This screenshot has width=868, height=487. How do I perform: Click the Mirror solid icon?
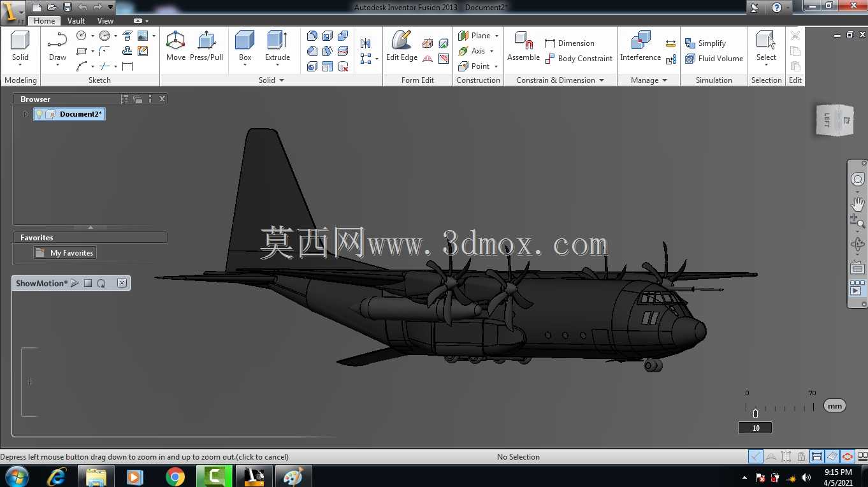pos(365,43)
